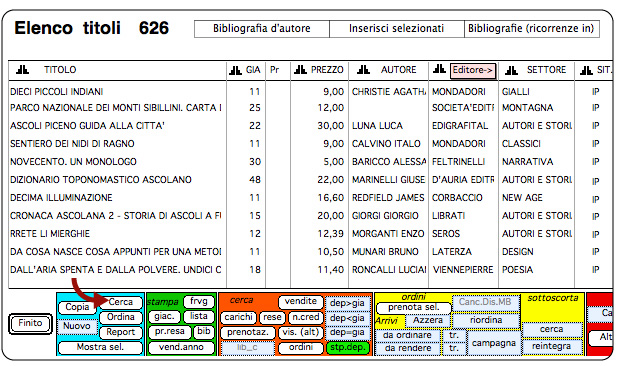Click sector NEW AGE cell
622x366 pixels.
pyautogui.click(x=522, y=198)
